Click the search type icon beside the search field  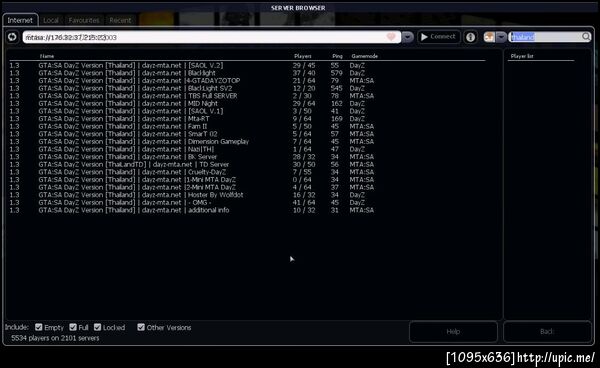[489, 37]
